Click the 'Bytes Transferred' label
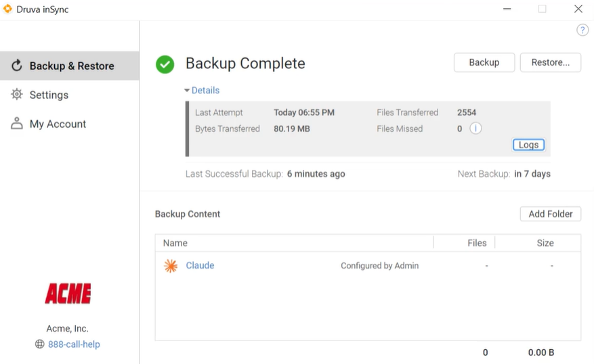 tap(228, 129)
